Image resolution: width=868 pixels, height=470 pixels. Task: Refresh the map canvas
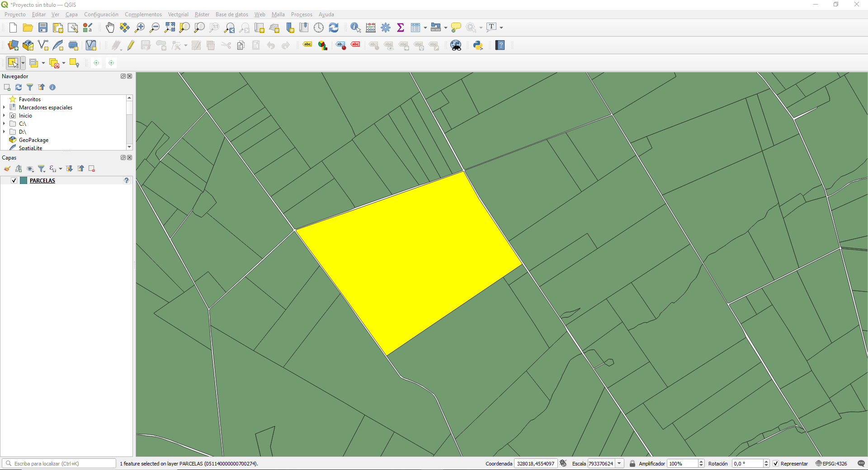click(x=334, y=28)
